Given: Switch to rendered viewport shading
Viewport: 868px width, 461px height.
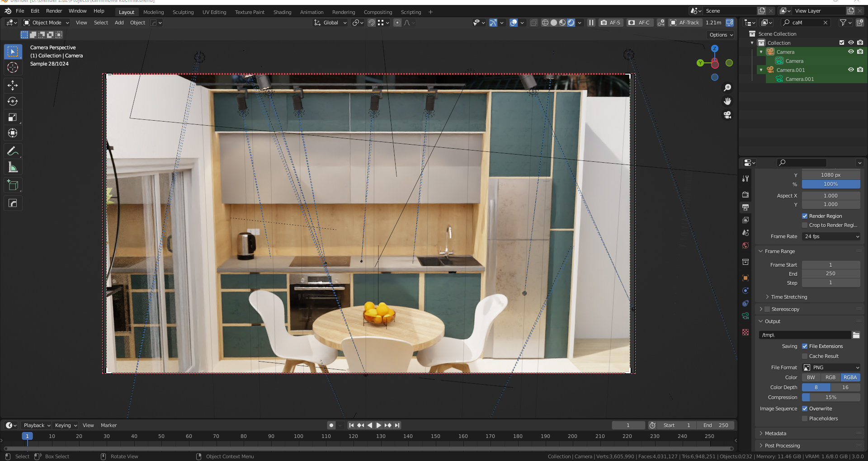Looking at the screenshot, I should pos(571,23).
